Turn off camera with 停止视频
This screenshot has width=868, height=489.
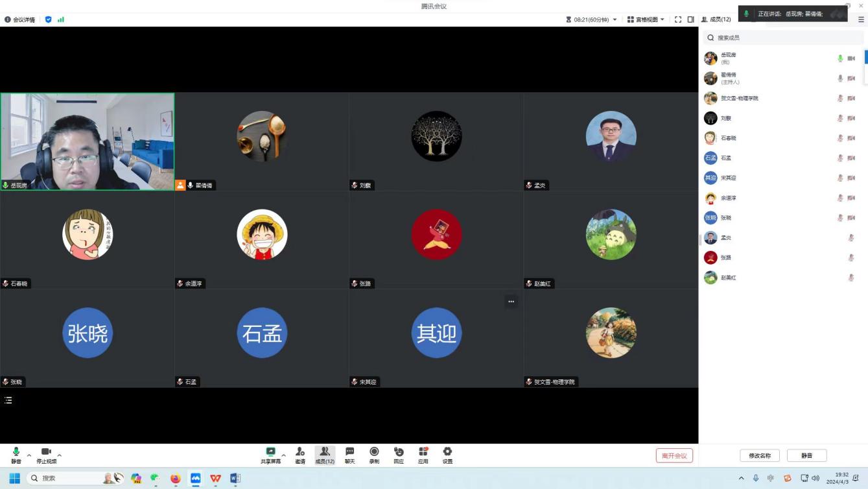(46, 454)
